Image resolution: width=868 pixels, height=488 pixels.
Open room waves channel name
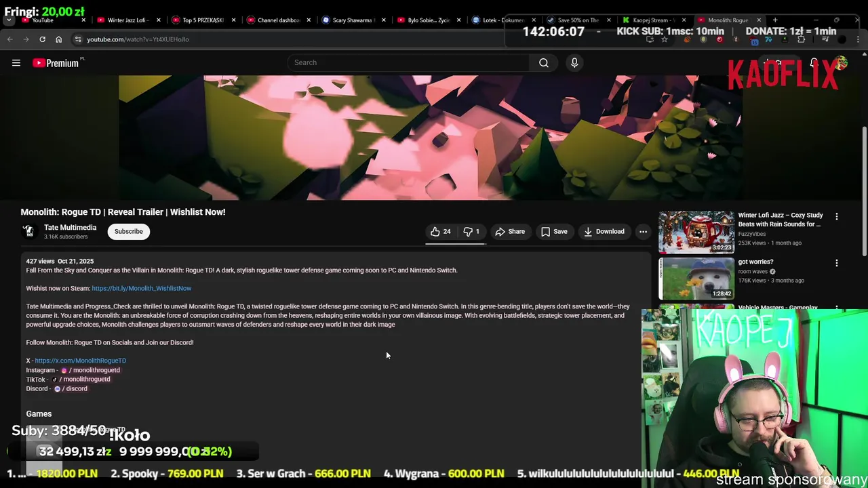point(753,272)
